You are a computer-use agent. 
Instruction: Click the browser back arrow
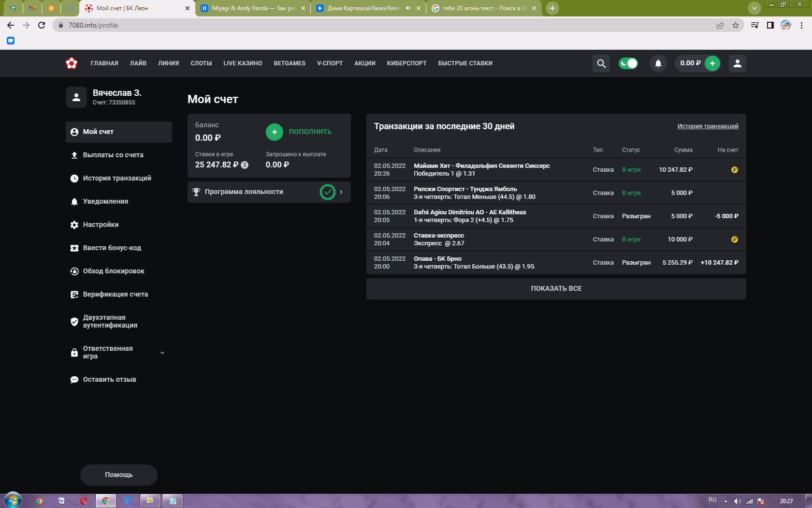click(11, 25)
